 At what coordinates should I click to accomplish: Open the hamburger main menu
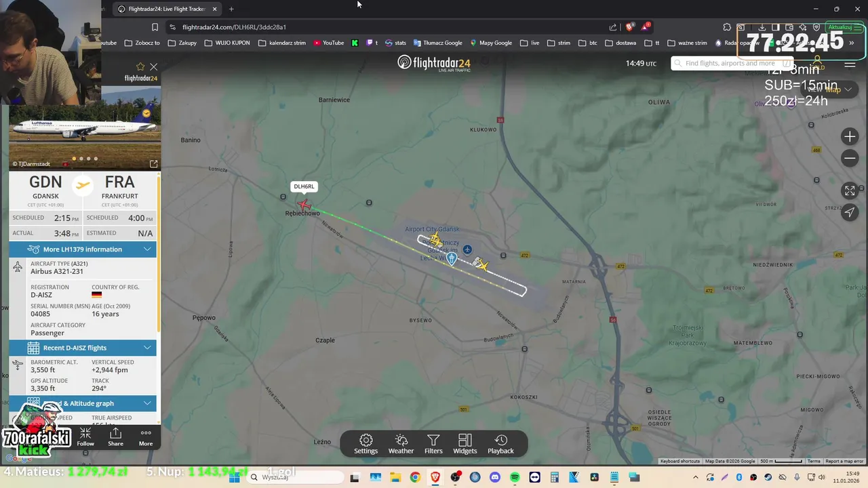click(850, 65)
